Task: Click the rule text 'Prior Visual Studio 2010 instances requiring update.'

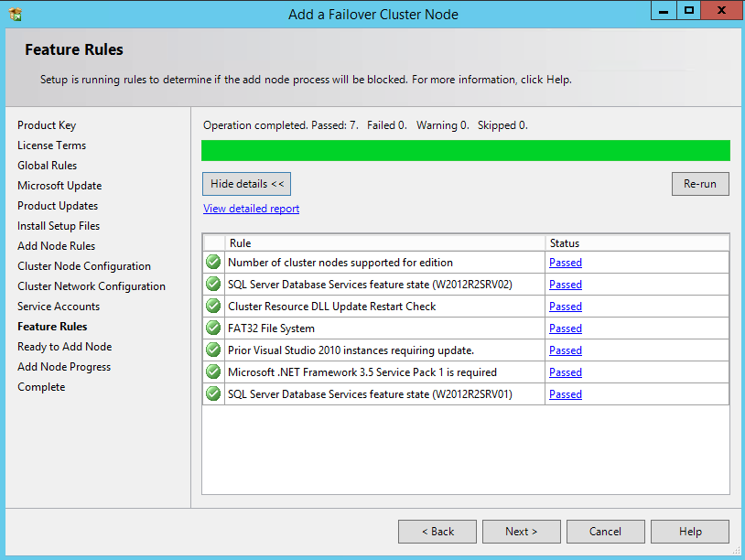Action: pyautogui.click(x=351, y=350)
